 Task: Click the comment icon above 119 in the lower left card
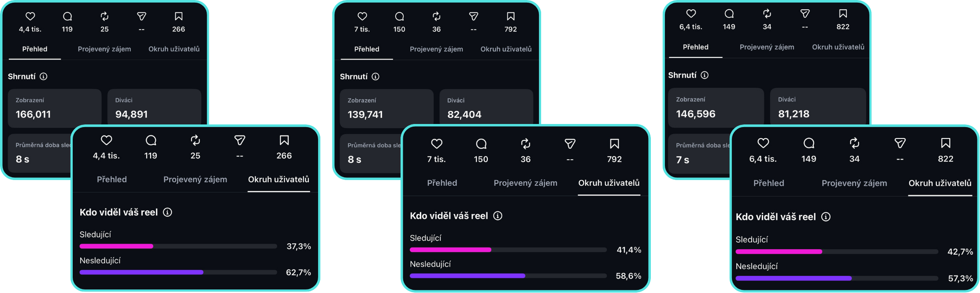pos(151,140)
